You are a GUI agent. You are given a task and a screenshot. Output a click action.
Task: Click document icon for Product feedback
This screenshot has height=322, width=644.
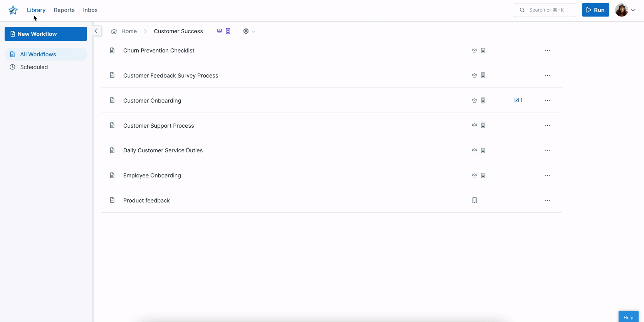click(x=112, y=200)
